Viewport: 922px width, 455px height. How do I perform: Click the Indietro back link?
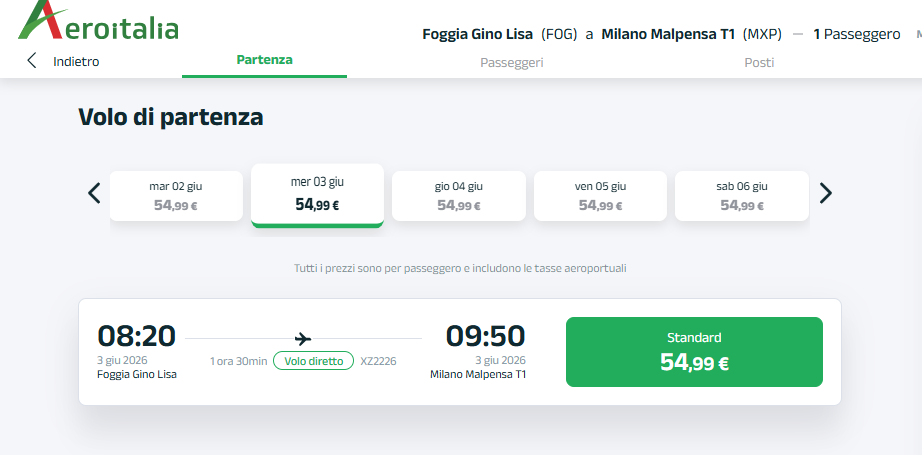tap(76, 62)
